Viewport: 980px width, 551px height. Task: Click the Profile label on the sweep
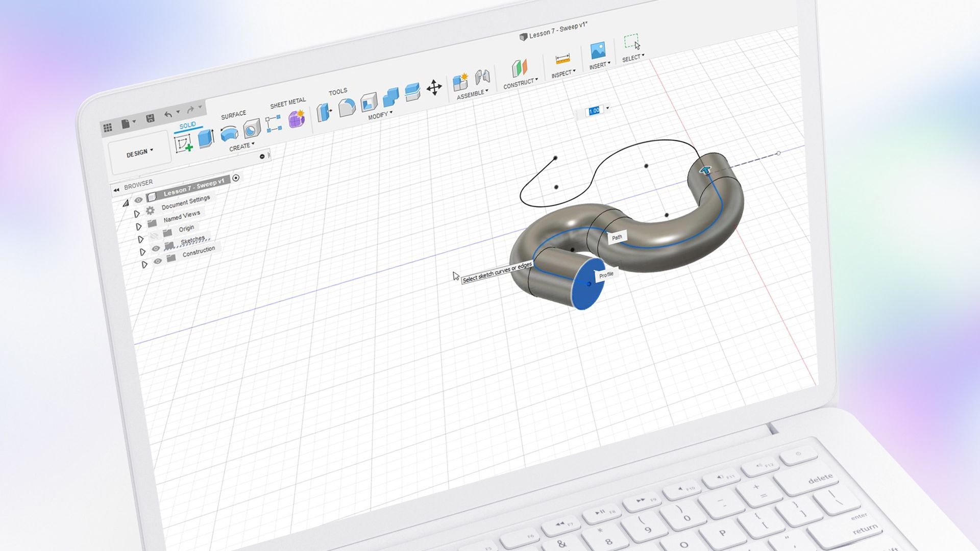pos(606,275)
